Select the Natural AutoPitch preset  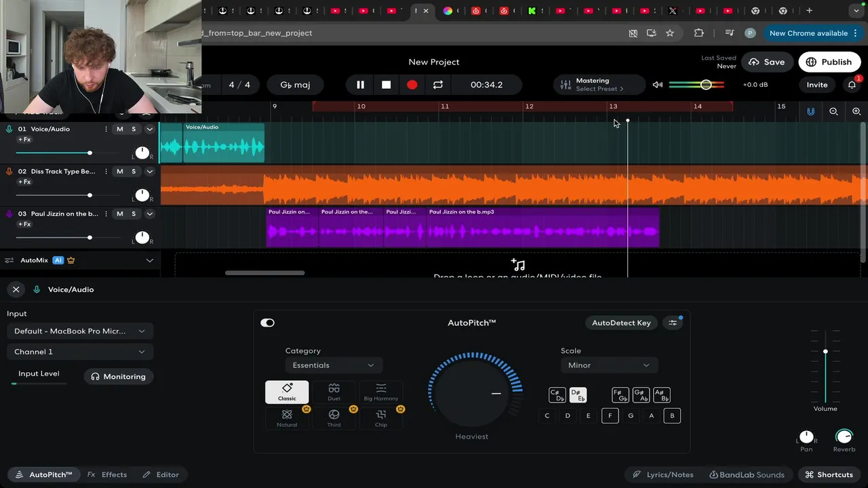tap(287, 418)
